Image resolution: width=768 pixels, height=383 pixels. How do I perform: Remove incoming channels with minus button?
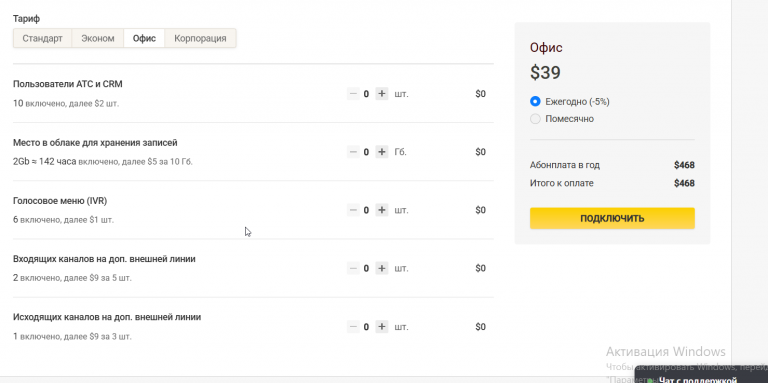pos(353,268)
